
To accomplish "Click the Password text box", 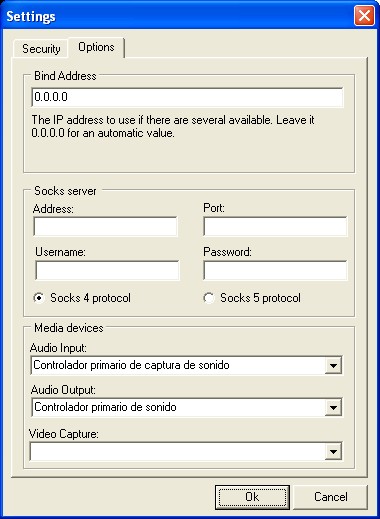I will [x=275, y=270].
